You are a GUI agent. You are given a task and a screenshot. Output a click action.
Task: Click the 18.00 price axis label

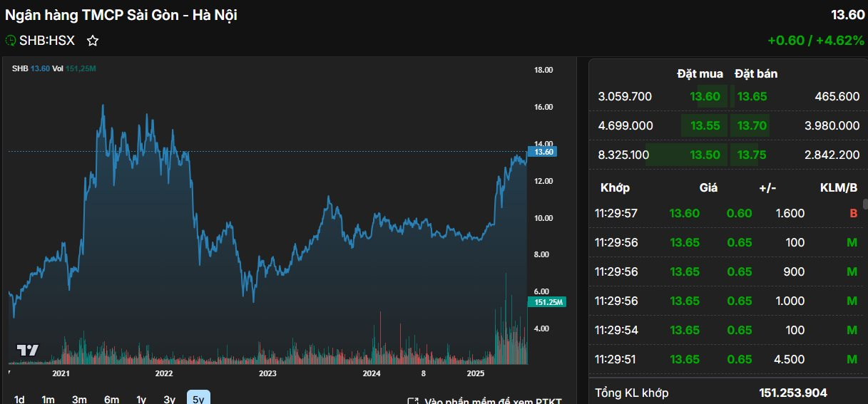[543, 70]
